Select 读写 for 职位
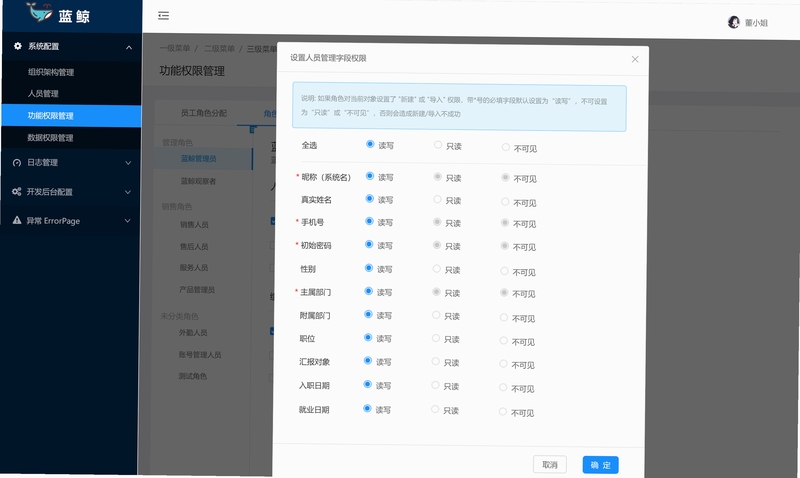The height and width of the screenshot is (478, 800). coord(368,337)
